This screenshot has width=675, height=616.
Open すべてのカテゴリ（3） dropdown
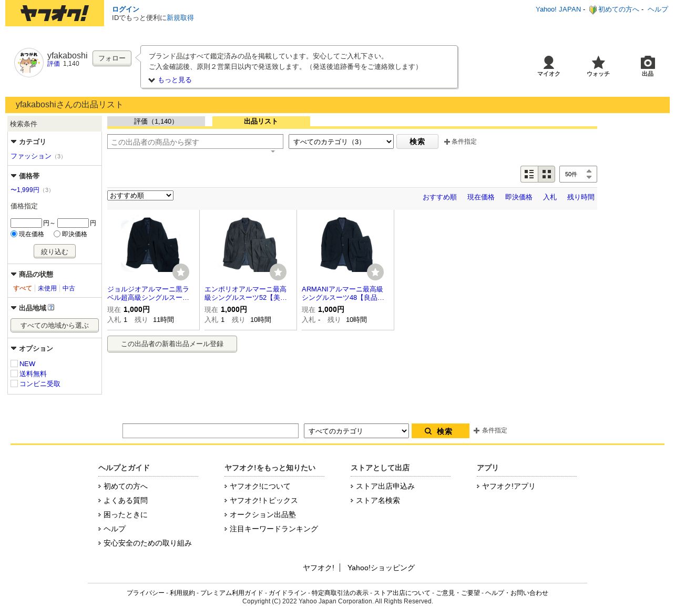pos(341,142)
